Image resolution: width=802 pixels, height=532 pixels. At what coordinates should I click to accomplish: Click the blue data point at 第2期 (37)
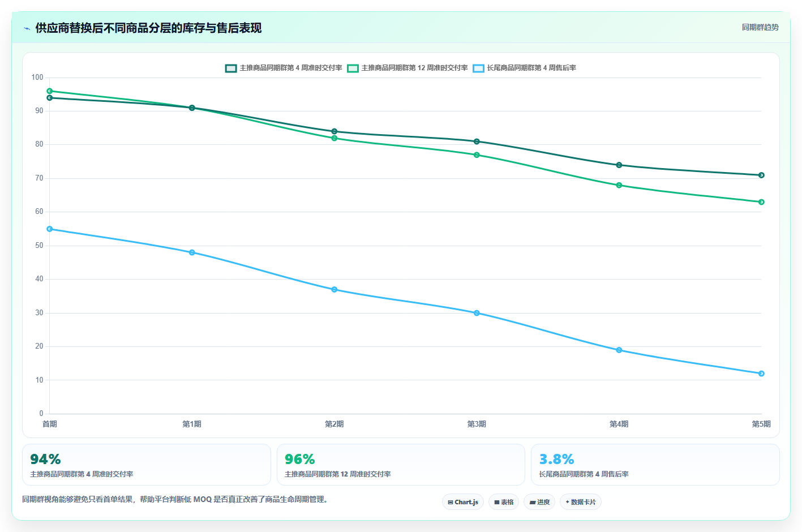pos(334,290)
